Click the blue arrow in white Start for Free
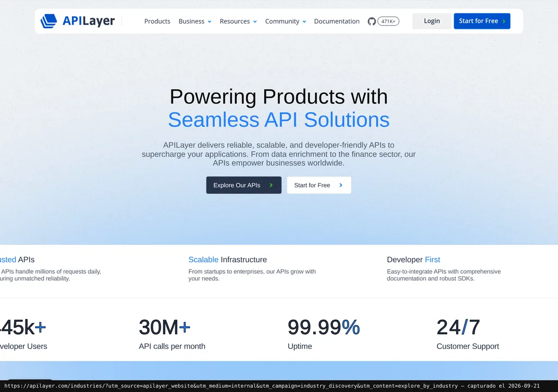 coord(341,185)
